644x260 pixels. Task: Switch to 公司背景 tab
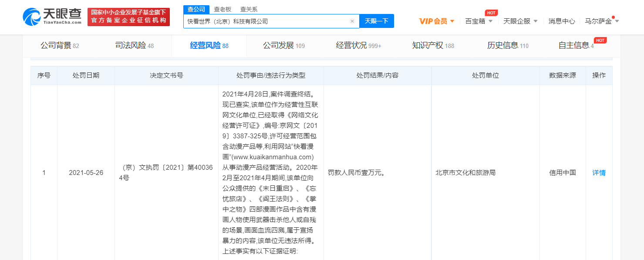click(60, 45)
